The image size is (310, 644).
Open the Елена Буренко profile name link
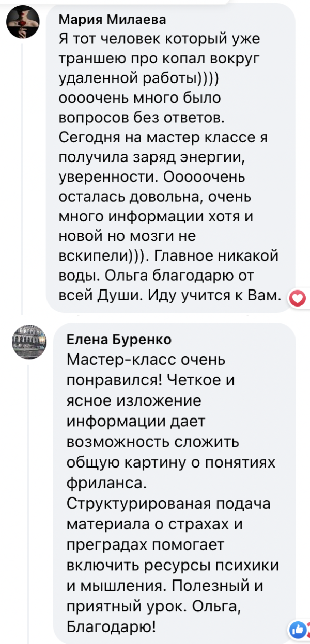click(x=119, y=339)
